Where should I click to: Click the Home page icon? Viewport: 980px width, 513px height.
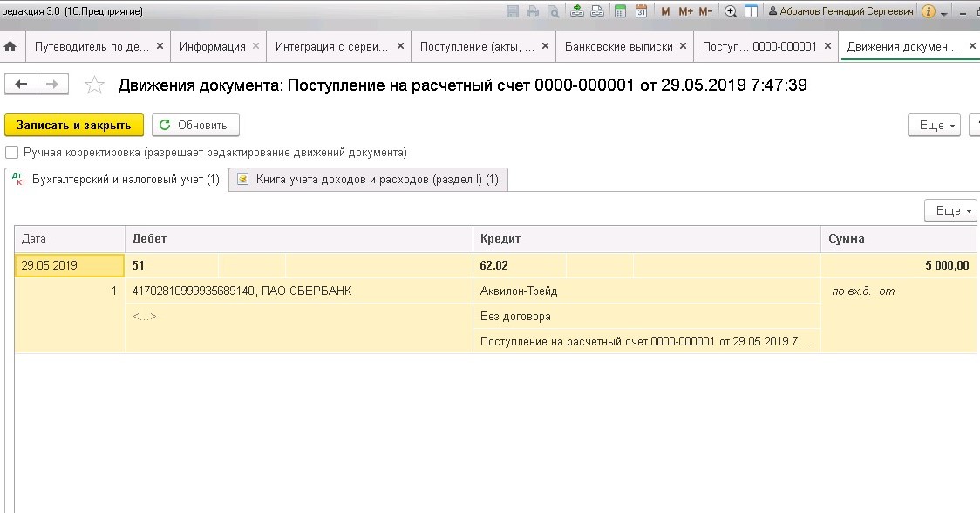(x=10, y=46)
